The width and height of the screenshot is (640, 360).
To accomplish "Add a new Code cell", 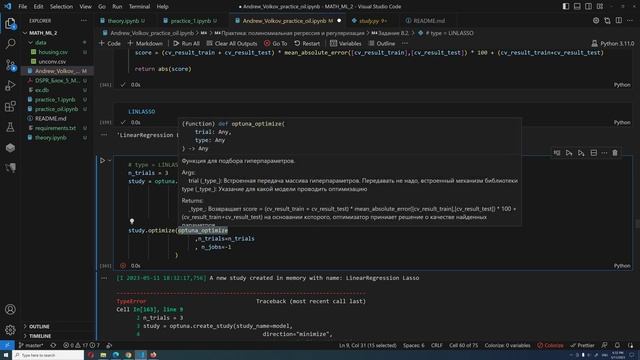I will coord(110,43).
